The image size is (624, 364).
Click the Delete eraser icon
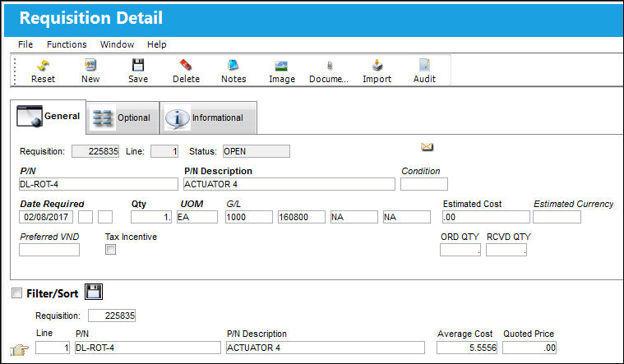[x=186, y=65]
